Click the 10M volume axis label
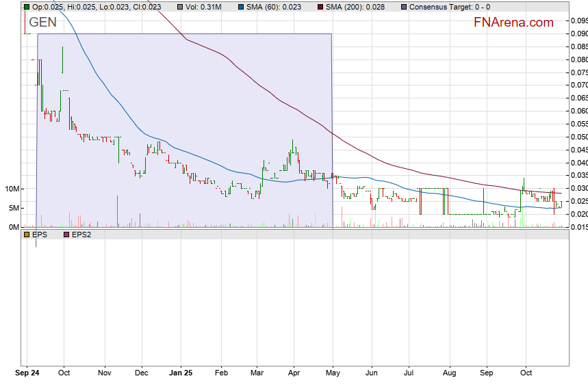Screen dimensions: 588x387 point(10,189)
